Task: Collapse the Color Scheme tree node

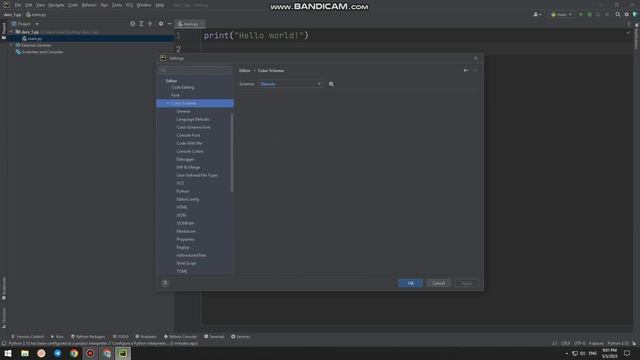Action: tap(167, 103)
